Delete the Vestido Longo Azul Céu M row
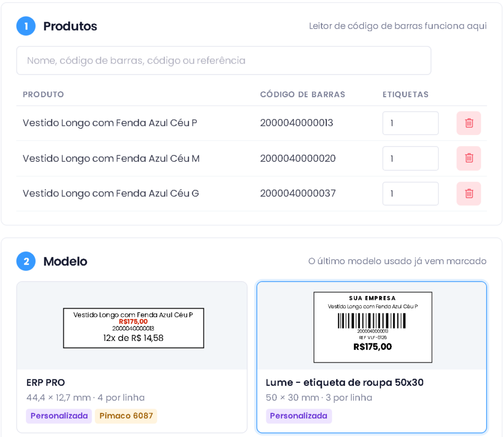The image size is (504, 437). 469,158
